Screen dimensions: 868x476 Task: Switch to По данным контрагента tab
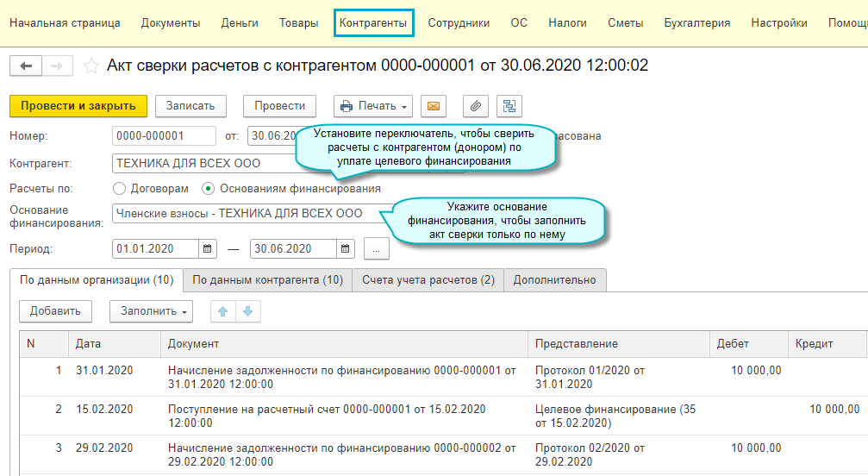267,280
